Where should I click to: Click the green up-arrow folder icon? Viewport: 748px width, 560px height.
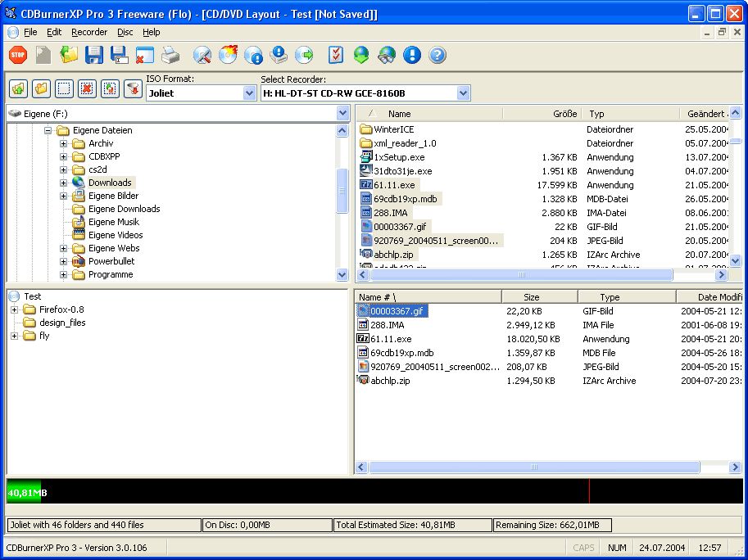tap(18, 88)
